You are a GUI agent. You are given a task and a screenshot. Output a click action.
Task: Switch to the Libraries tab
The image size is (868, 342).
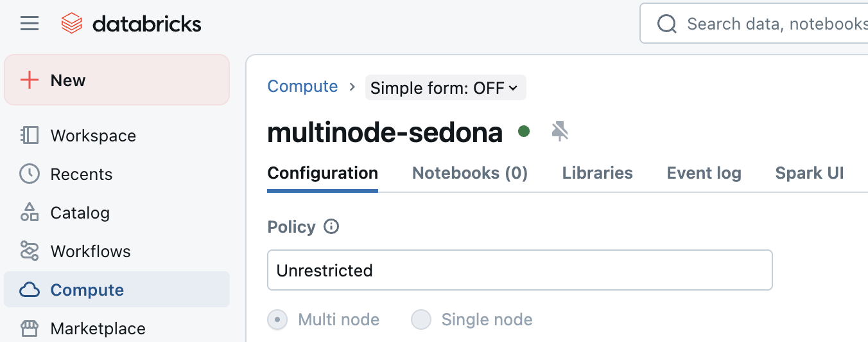(x=597, y=173)
